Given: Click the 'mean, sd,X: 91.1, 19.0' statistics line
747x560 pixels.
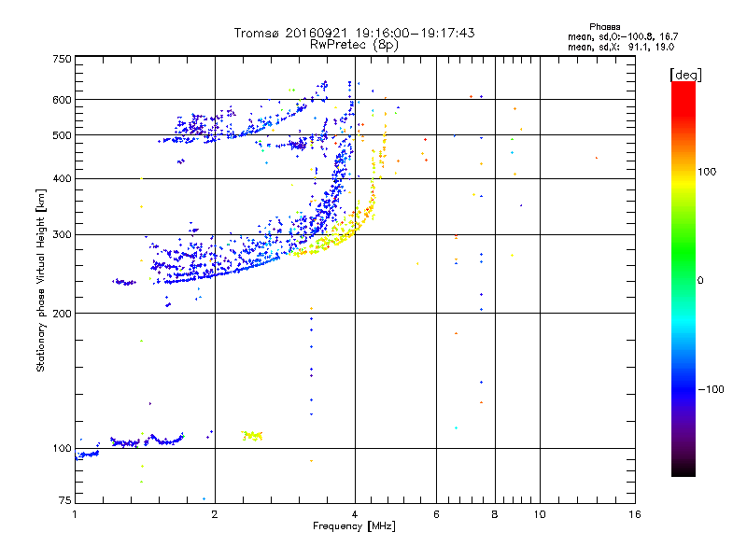Looking at the screenshot, I should [621, 47].
